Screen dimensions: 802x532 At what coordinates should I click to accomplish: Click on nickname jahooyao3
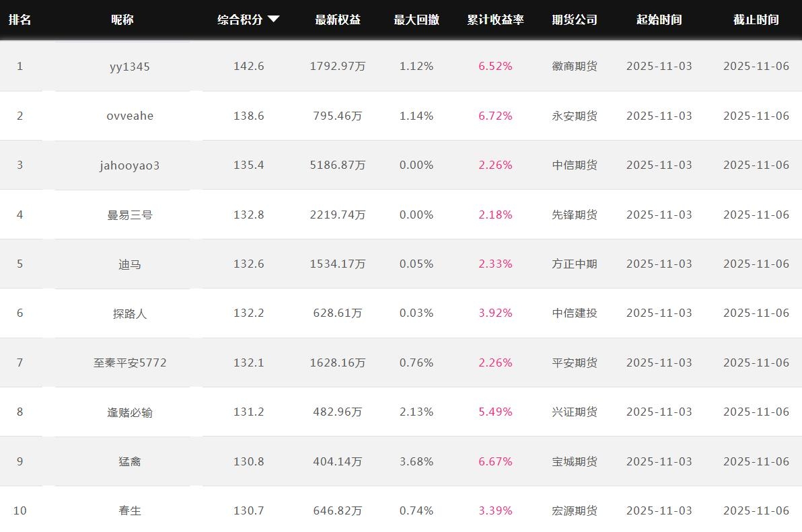pos(130,165)
